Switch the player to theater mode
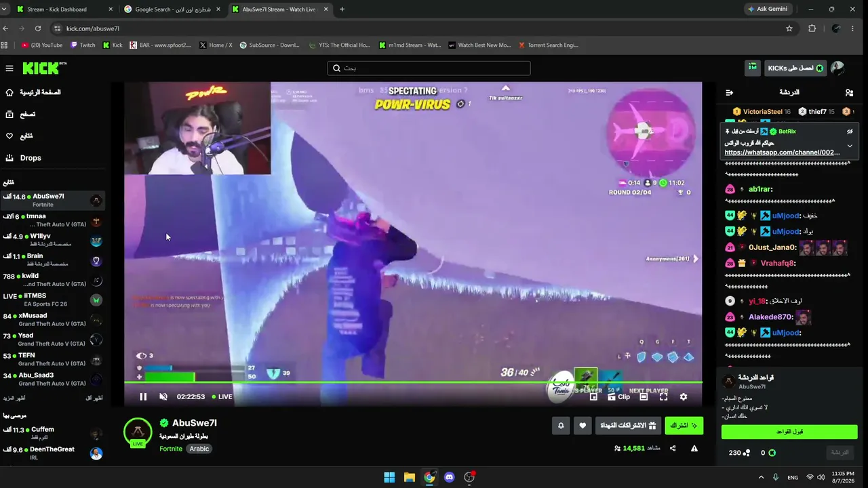Viewport: 868px width, 488px height. 644,396
